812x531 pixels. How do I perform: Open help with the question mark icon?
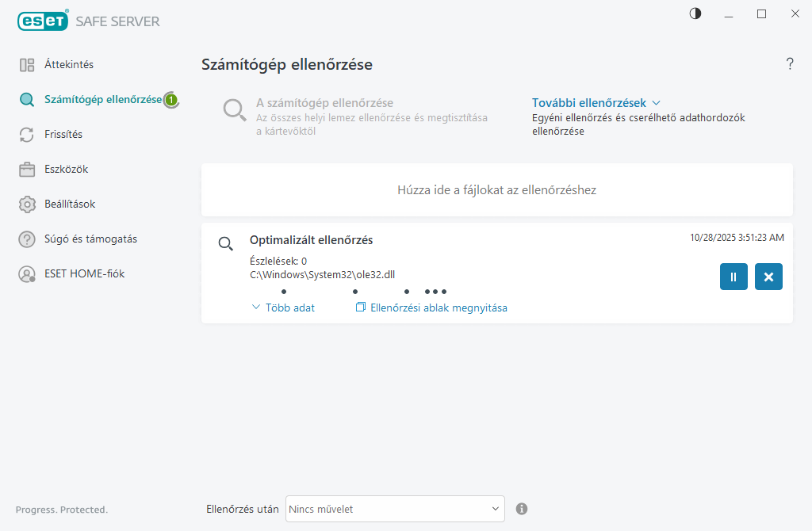[789, 64]
